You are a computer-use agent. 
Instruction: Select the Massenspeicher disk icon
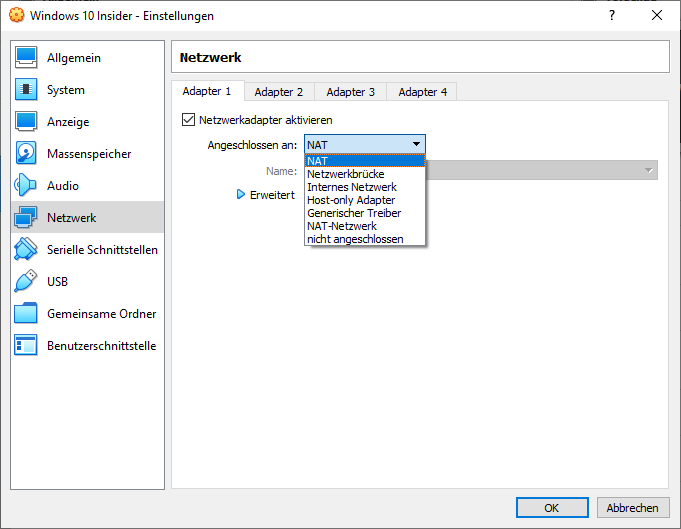pos(26,153)
